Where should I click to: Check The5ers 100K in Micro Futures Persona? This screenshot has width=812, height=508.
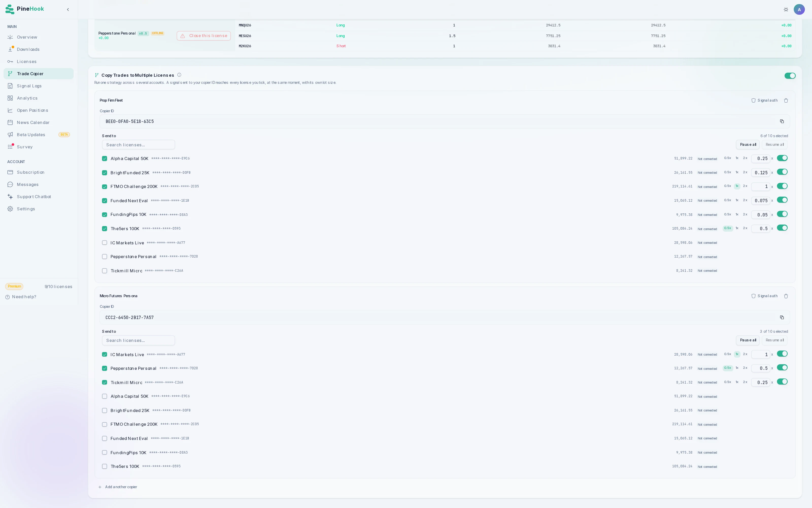pyautogui.click(x=104, y=466)
